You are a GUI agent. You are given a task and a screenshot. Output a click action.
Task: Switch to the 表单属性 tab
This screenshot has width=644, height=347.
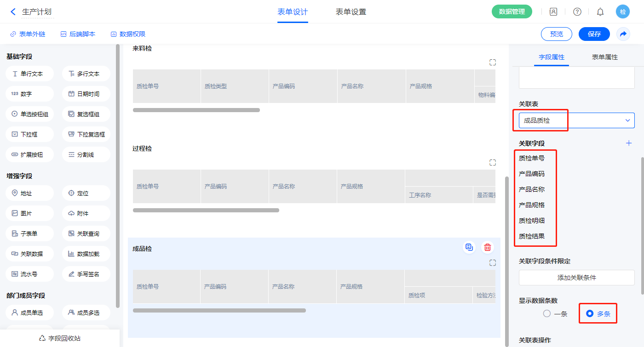pyautogui.click(x=604, y=57)
